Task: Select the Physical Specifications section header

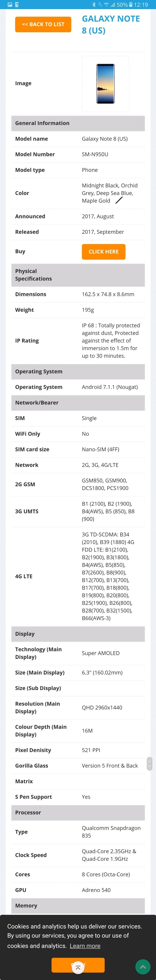Action: pos(78,275)
